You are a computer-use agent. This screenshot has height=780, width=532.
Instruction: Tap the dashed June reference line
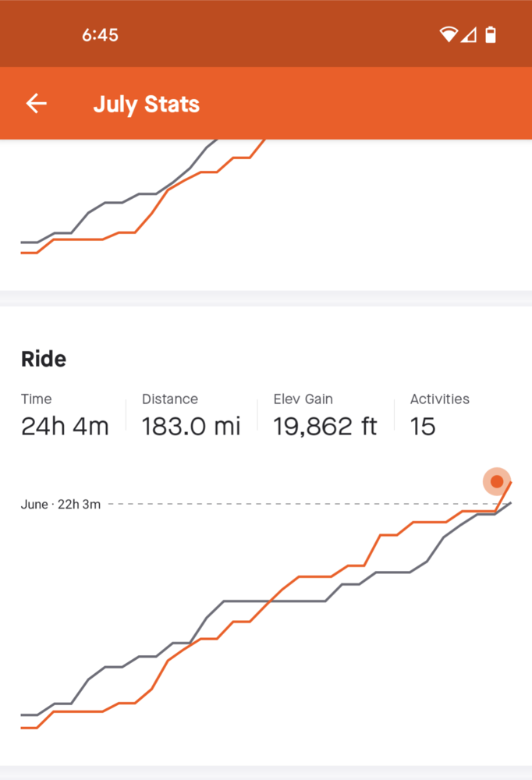click(x=296, y=505)
